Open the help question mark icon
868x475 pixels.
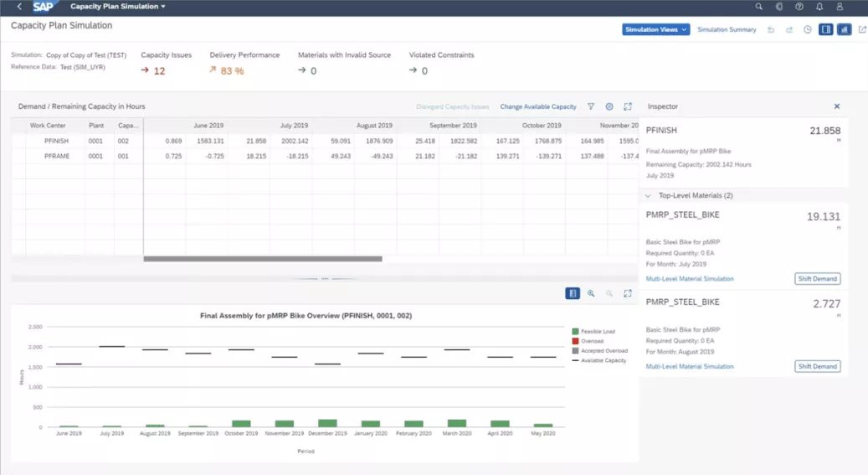coord(799,7)
